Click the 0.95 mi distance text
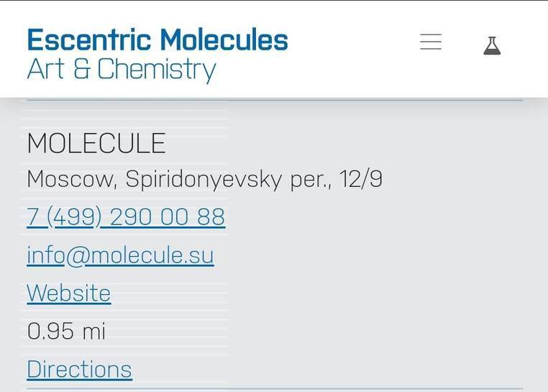This screenshot has height=392, width=548. 66,331
